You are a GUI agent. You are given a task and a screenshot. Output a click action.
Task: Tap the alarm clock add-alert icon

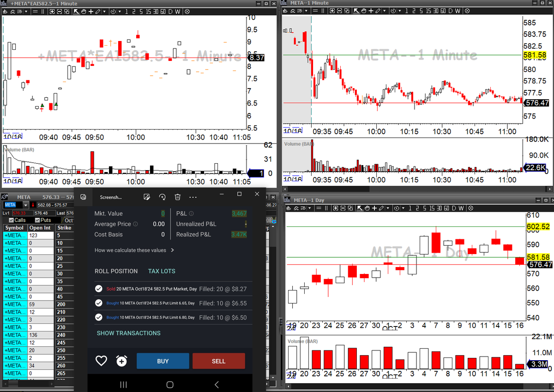(121, 361)
